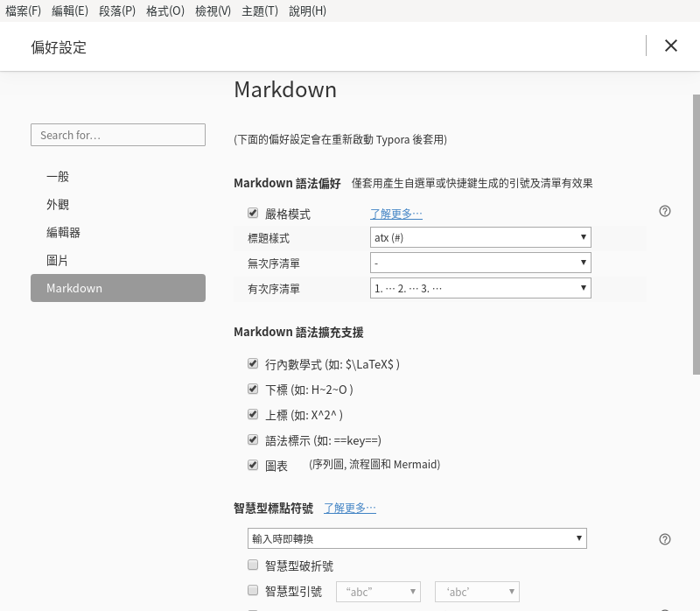Click 了解更多 link beside 嚴格模式
The height and width of the screenshot is (611, 700).
(394, 213)
